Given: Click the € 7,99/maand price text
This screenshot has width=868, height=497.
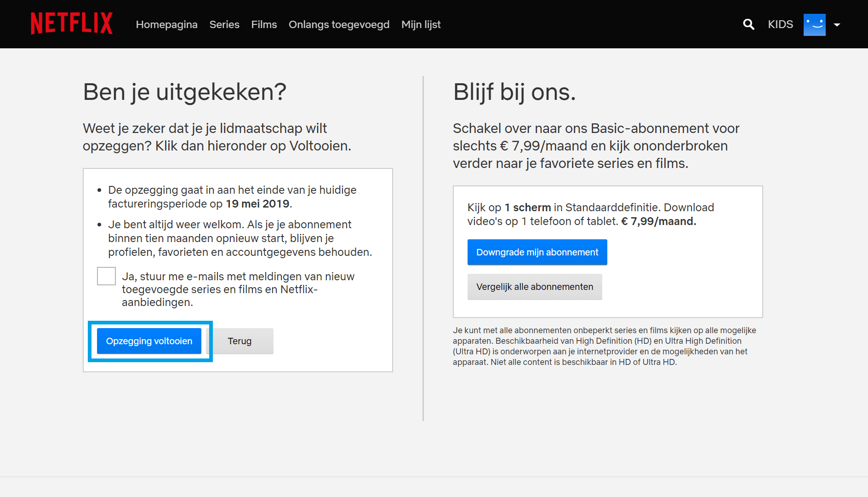Looking at the screenshot, I should [659, 221].
